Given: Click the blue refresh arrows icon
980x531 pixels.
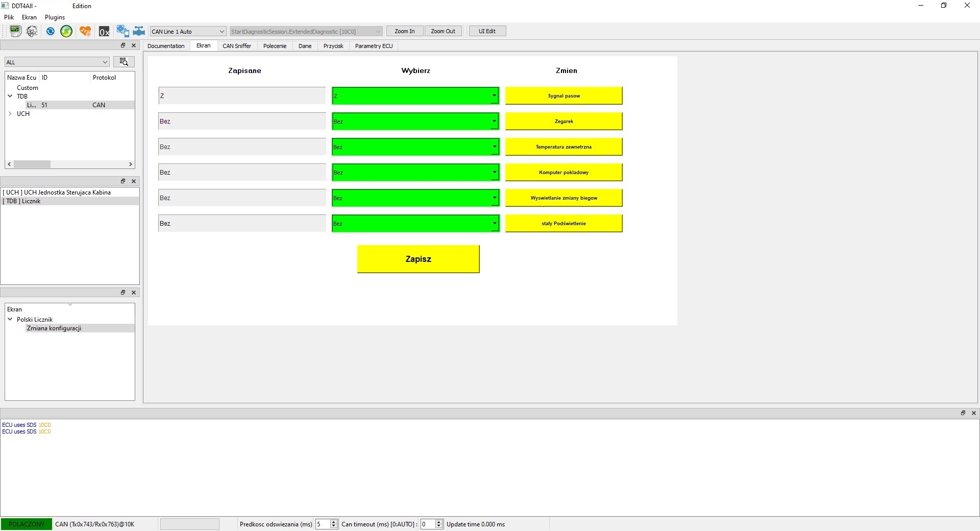Looking at the screenshot, I should tap(50, 31).
